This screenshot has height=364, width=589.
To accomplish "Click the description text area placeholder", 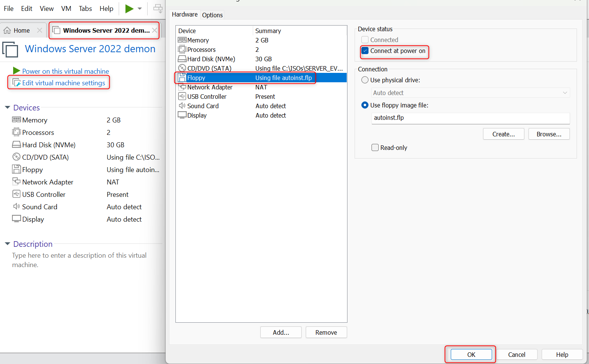I will [x=79, y=260].
